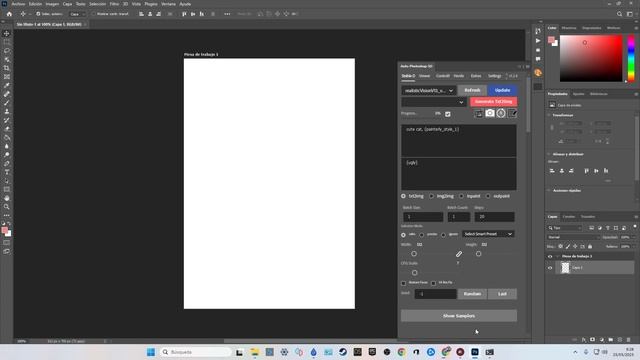The image size is (640, 360).
Task: Click the Random seed button
Action: pyautogui.click(x=472, y=294)
